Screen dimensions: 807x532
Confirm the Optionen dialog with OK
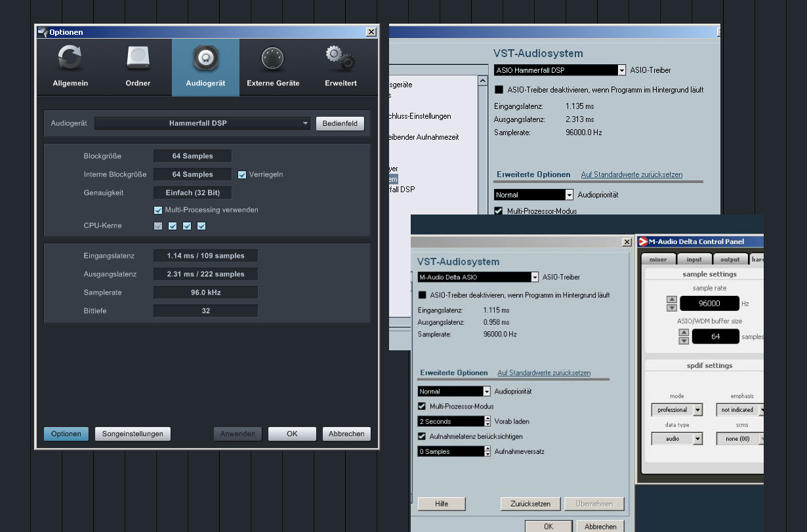tap(292, 434)
